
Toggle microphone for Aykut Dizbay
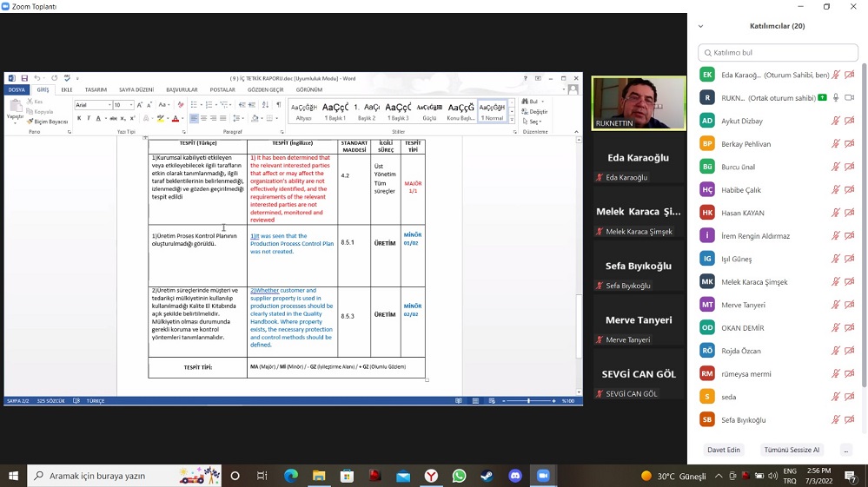click(x=835, y=121)
